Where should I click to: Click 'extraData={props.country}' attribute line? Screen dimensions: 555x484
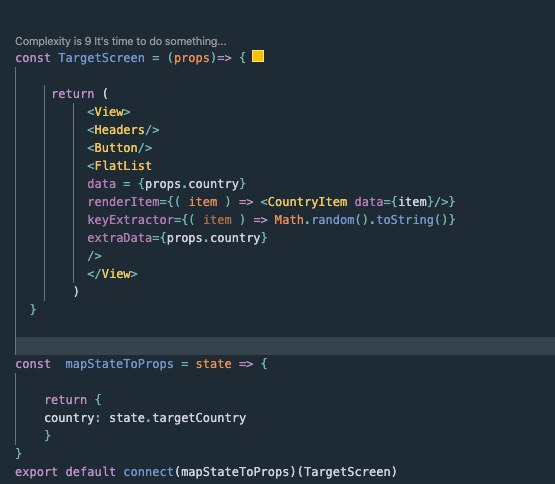coord(177,238)
